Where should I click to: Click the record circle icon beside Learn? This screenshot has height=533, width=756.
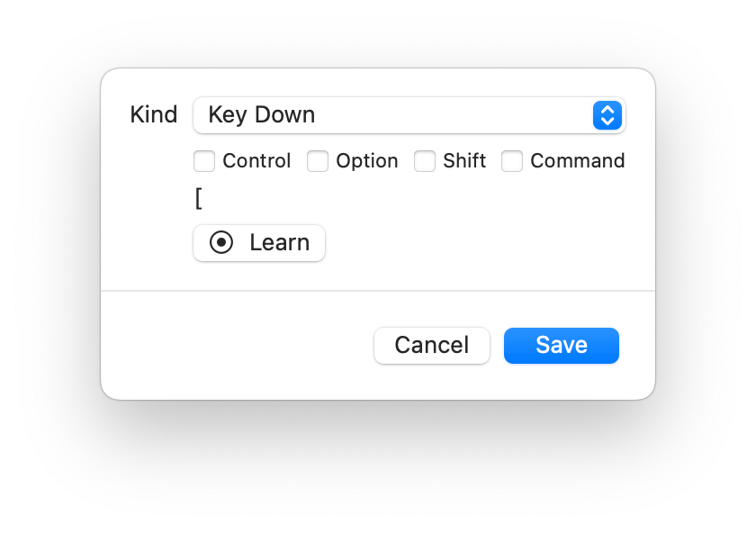(x=221, y=243)
